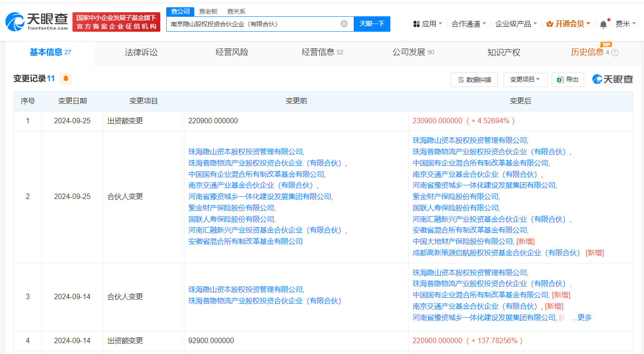Open the 经营风险 tab
Screen dimensions: 644x354
point(232,53)
